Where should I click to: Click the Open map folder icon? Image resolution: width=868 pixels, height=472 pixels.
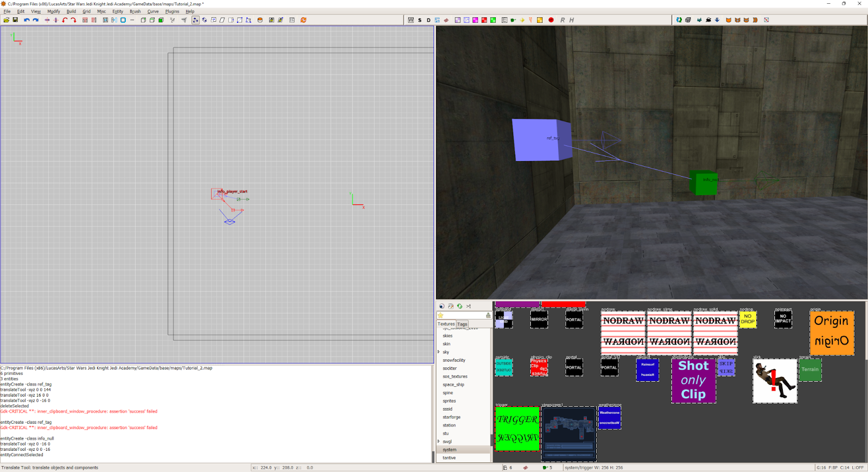click(7, 20)
